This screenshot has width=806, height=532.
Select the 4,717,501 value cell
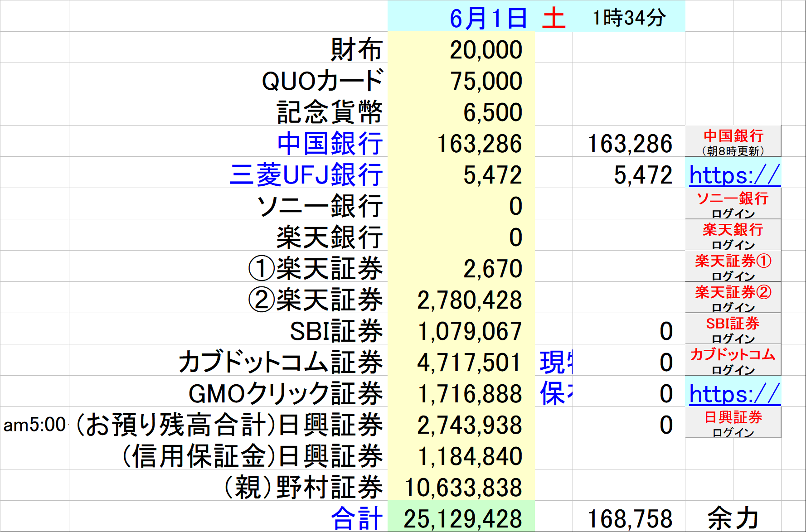click(x=461, y=360)
